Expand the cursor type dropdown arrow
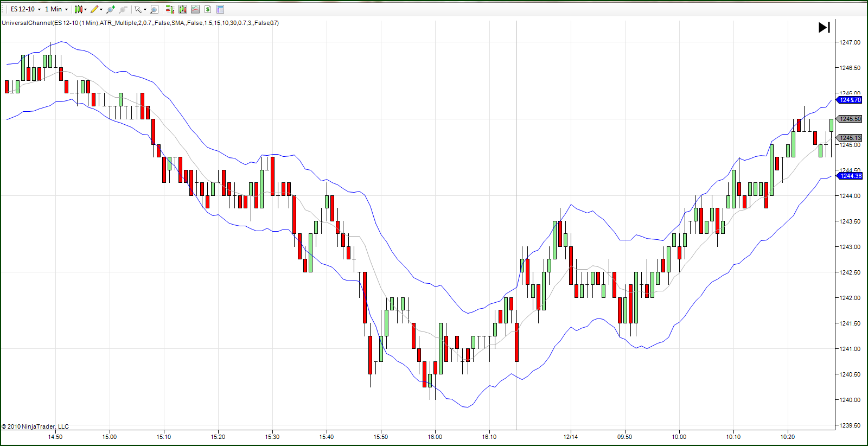Viewport: 868px width, 446px height. [145, 9]
